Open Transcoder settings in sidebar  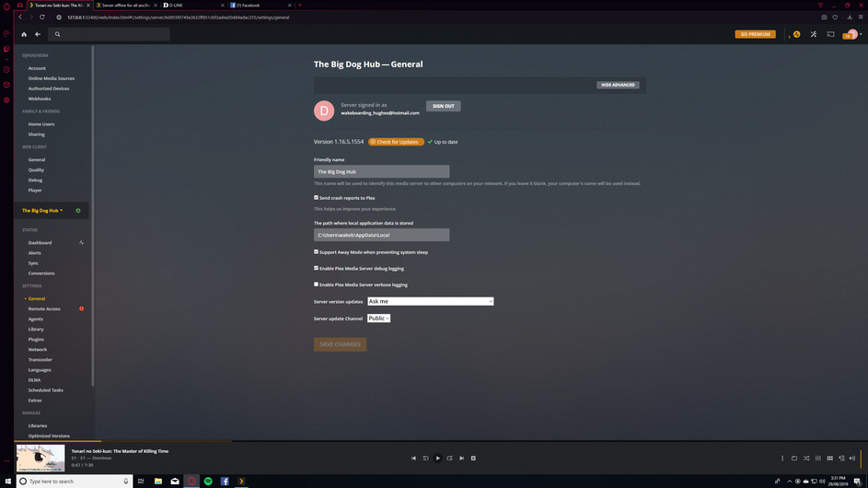pos(40,359)
